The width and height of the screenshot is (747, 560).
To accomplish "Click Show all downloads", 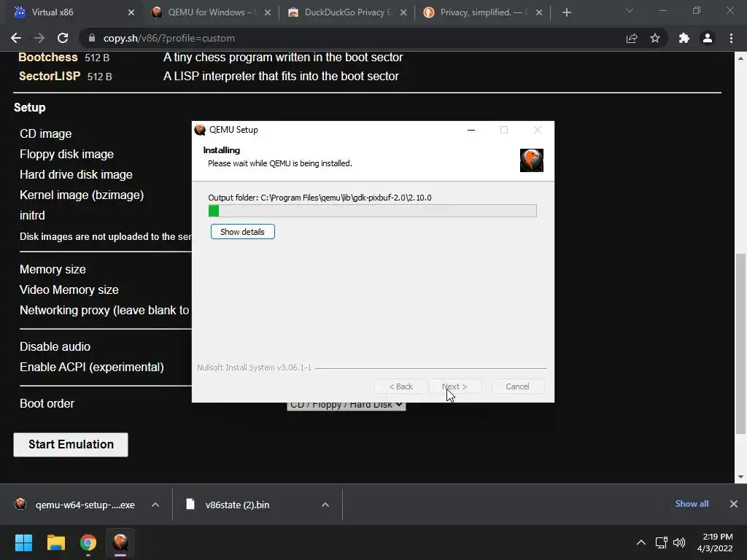I will tap(692, 504).
